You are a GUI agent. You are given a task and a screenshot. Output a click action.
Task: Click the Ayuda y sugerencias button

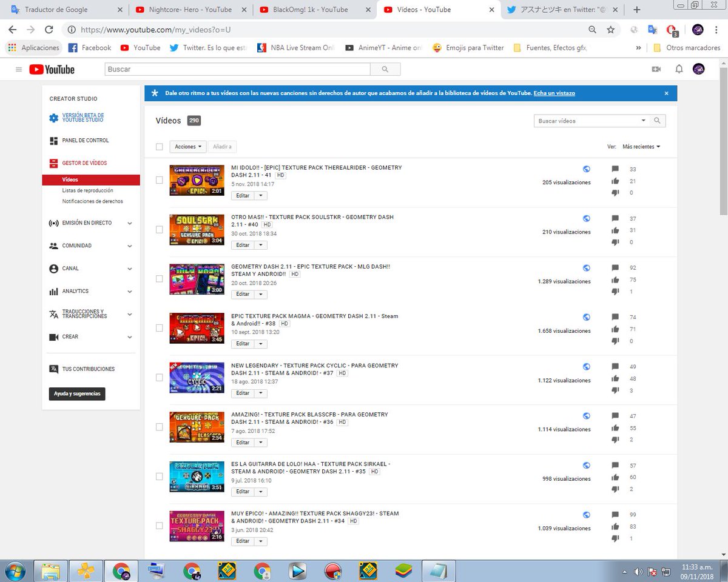coord(77,394)
